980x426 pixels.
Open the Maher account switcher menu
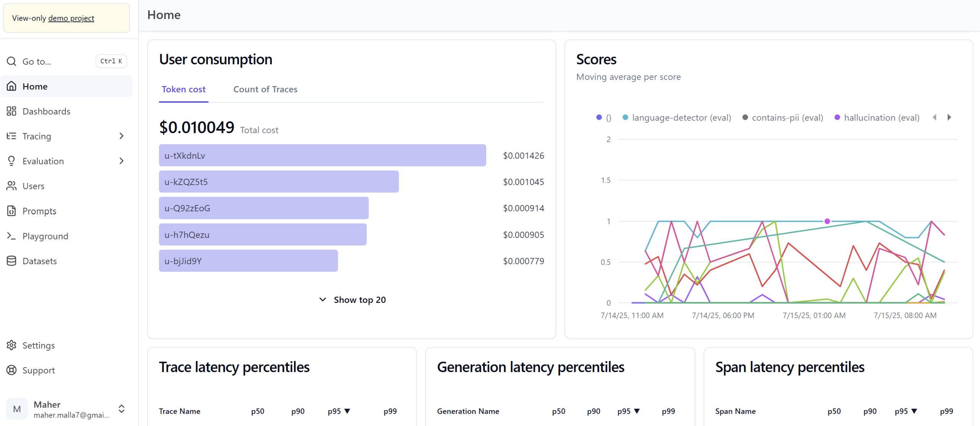click(121, 409)
